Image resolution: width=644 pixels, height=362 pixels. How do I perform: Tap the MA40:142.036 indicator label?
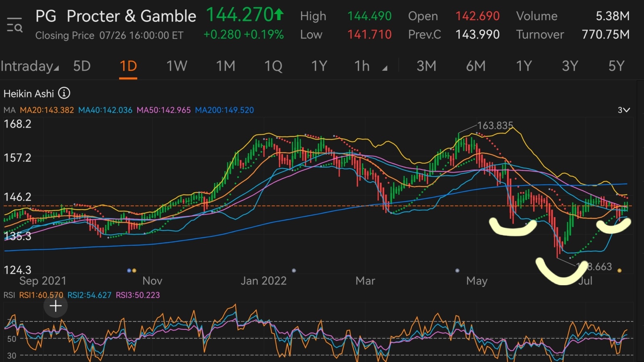[x=105, y=110]
